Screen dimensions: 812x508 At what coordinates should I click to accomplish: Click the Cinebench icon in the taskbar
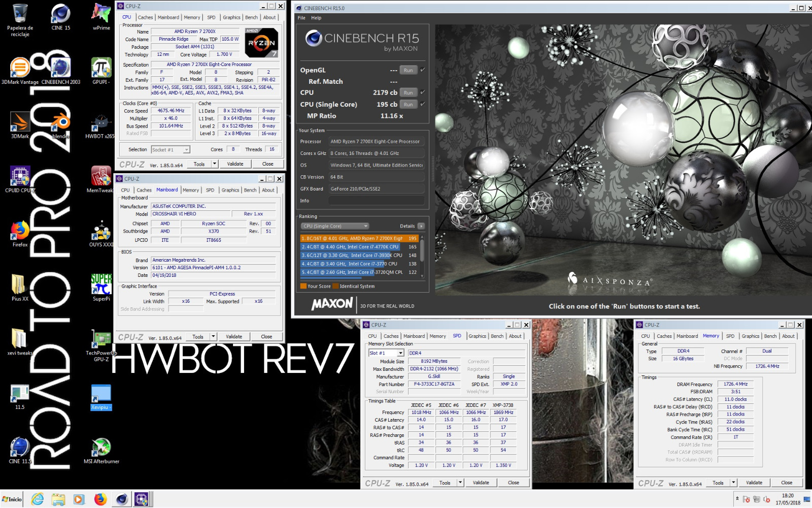[122, 499]
